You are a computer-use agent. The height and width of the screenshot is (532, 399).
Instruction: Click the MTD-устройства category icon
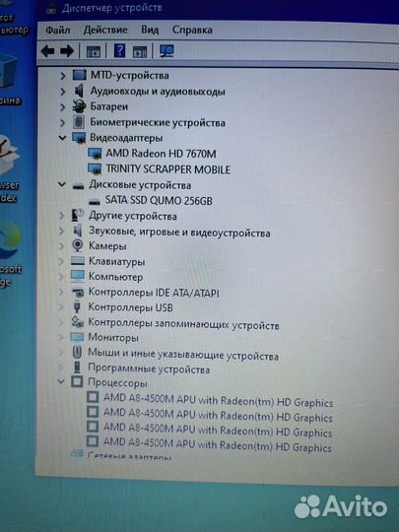coord(80,75)
